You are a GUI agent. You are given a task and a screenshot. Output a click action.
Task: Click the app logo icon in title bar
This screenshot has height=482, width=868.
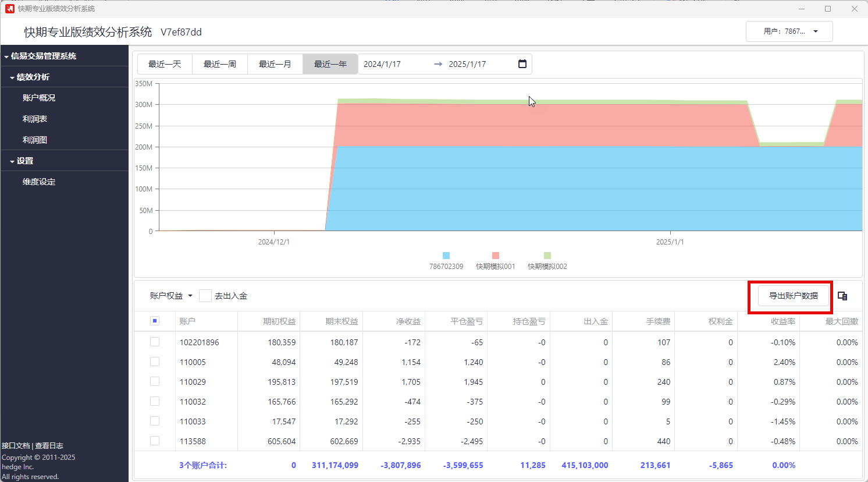tap(9, 9)
